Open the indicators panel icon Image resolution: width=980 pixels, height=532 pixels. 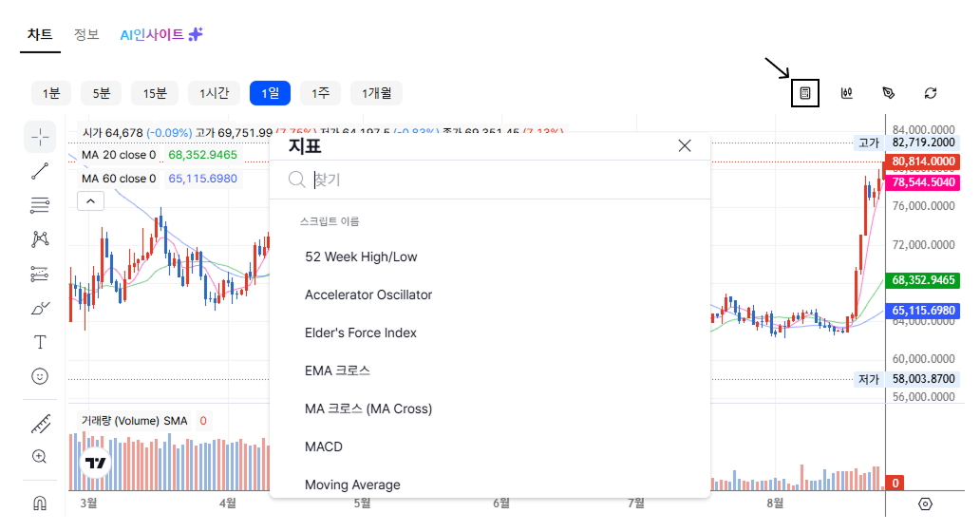(x=805, y=93)
